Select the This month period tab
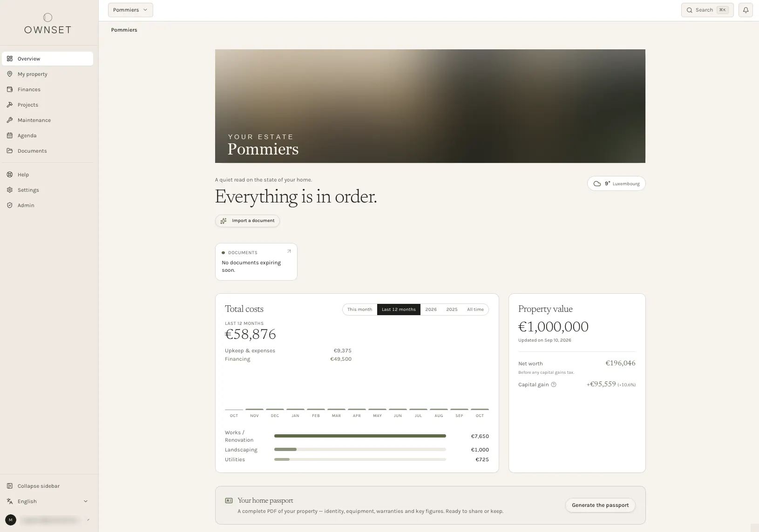 pos(359,310)
